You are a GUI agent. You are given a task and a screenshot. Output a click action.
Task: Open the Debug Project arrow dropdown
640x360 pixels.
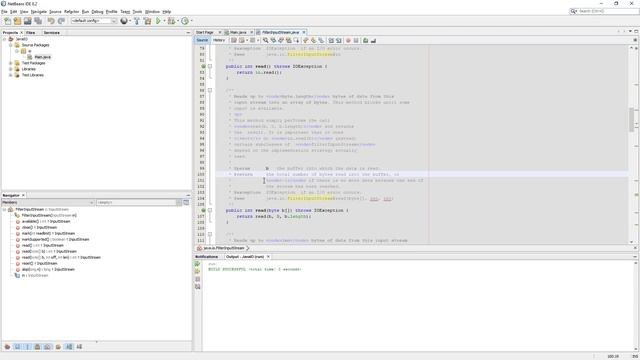[178, 21]
